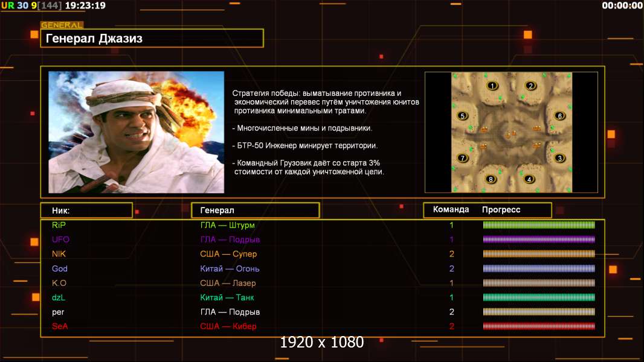Viewport: 644px width, 362px height.
Task: Click team number 1 in RiP's row
Action: (451, 225)
